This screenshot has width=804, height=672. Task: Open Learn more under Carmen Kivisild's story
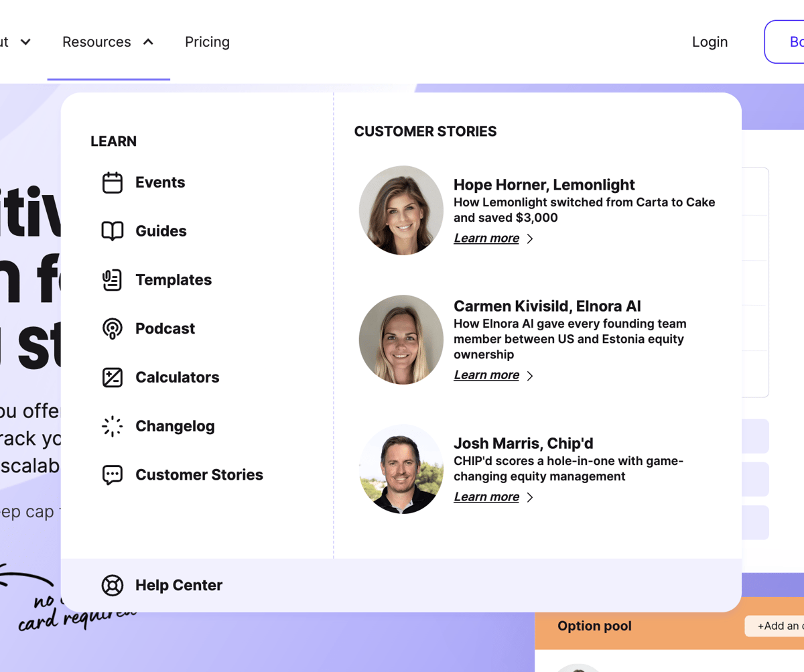coord(486,375)
